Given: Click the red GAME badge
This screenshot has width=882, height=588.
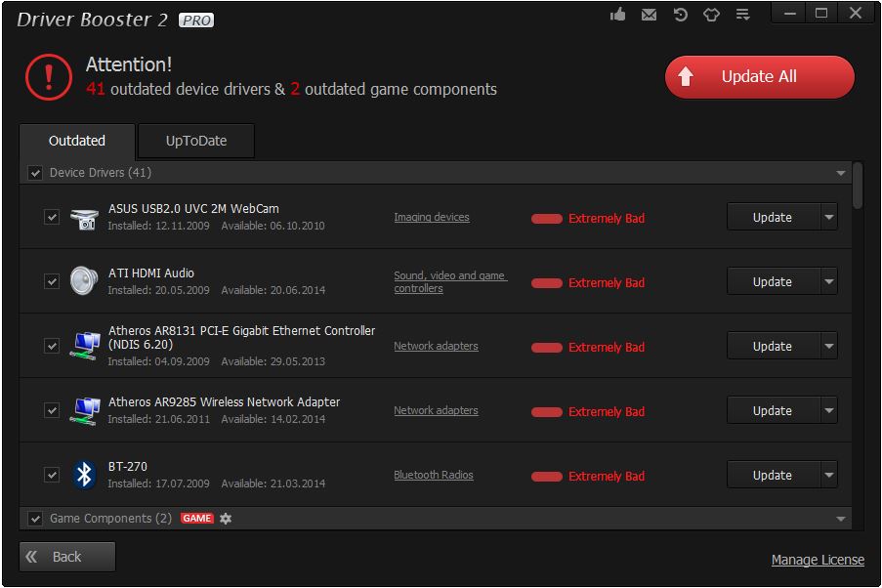Looking at the screenshot, I should coord(197,519).
